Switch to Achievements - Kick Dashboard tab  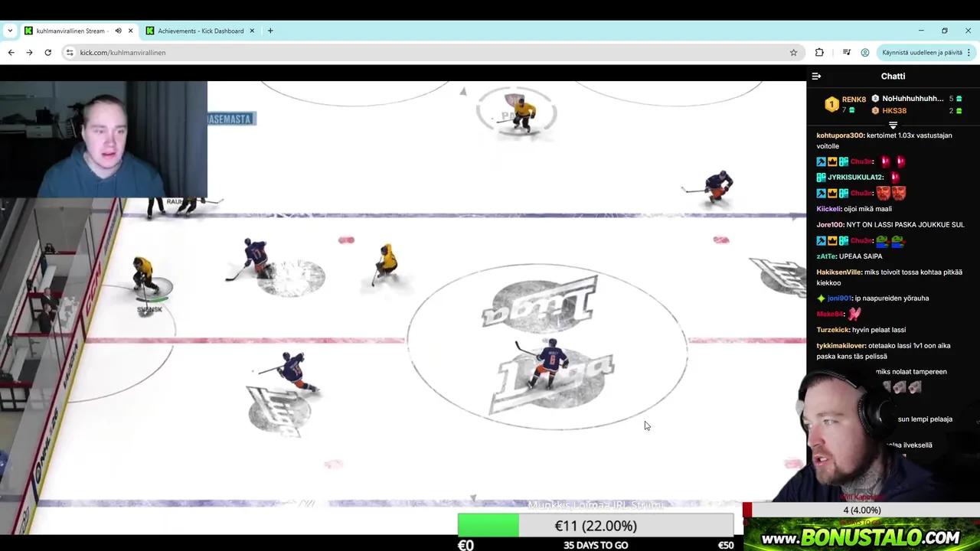click(201, 31)
